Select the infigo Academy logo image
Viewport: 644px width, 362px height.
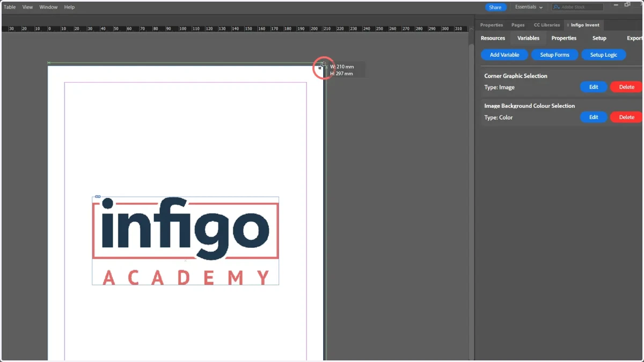click(x=185, y=241)
